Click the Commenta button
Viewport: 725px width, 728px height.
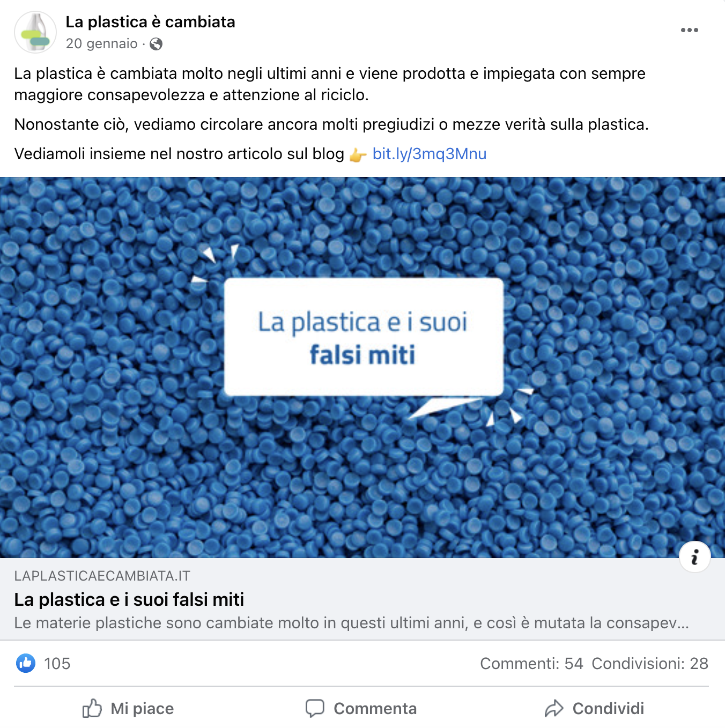click(x=361, y=708)
